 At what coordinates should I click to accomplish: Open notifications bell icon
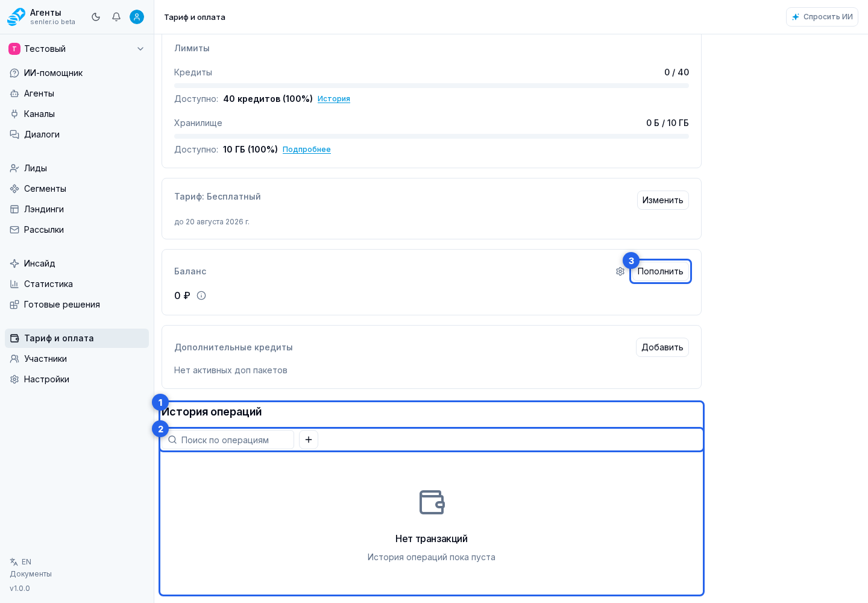[x=116, y=17]
